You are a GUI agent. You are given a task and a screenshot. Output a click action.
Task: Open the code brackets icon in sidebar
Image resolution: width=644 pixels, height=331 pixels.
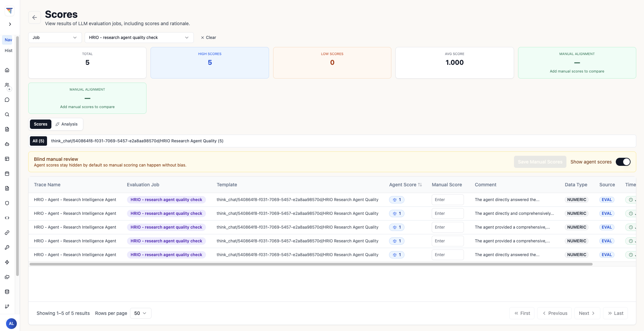pos(7,218)
